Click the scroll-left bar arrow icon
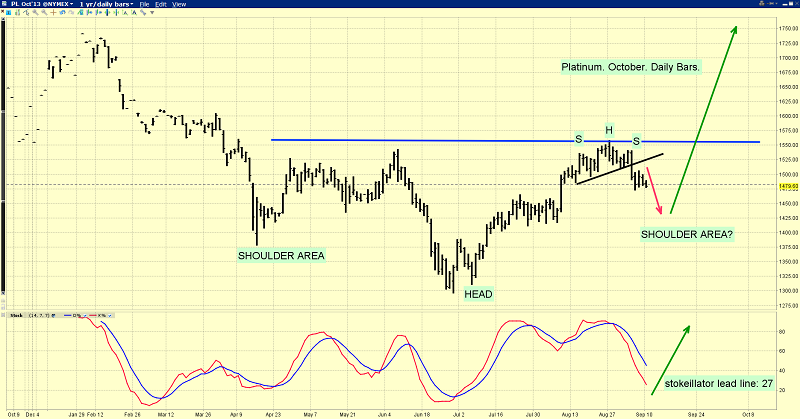Image resolution: width=800 pixels, height=419 pixels. click(89, 12)
